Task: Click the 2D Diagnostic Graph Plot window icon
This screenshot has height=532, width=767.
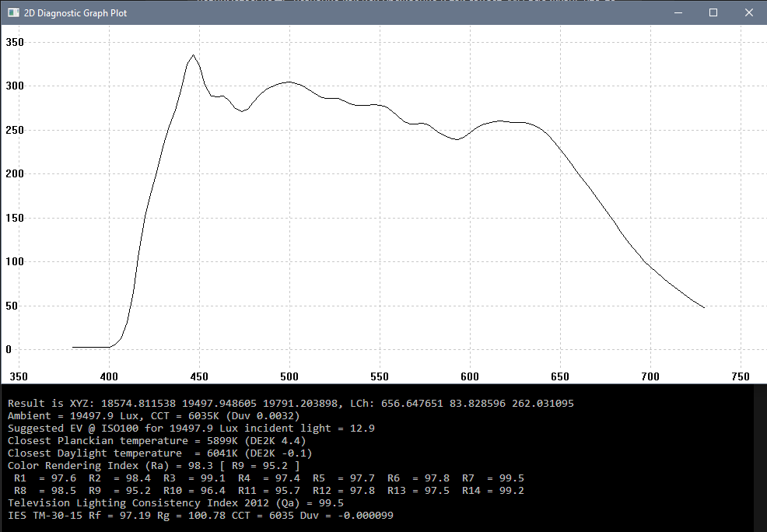Action: [12, 13]
